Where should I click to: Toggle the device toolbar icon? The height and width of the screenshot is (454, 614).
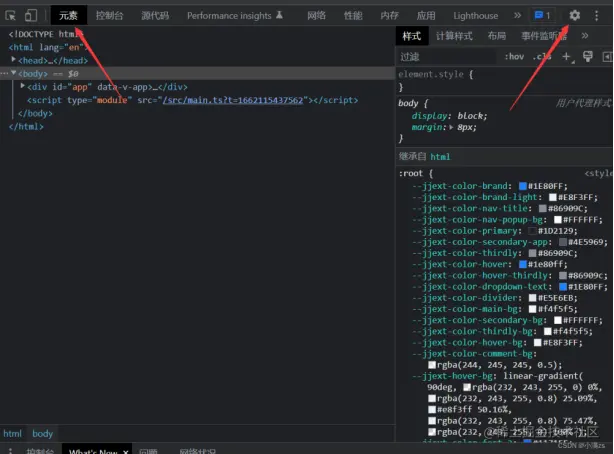pos(31,16)
